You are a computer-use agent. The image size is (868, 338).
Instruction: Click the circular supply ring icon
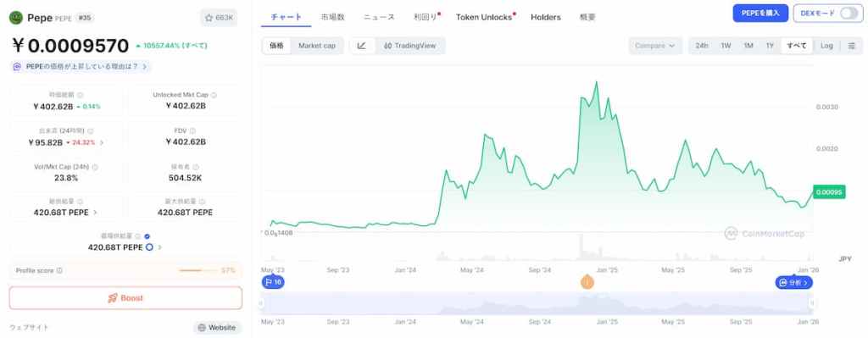149,247
